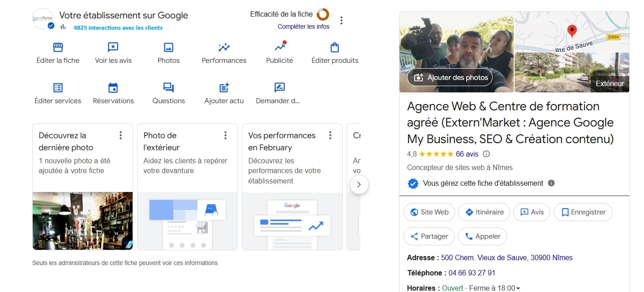Open Publicité trend icon
This screenshot has height=292, width=644.
280,47
